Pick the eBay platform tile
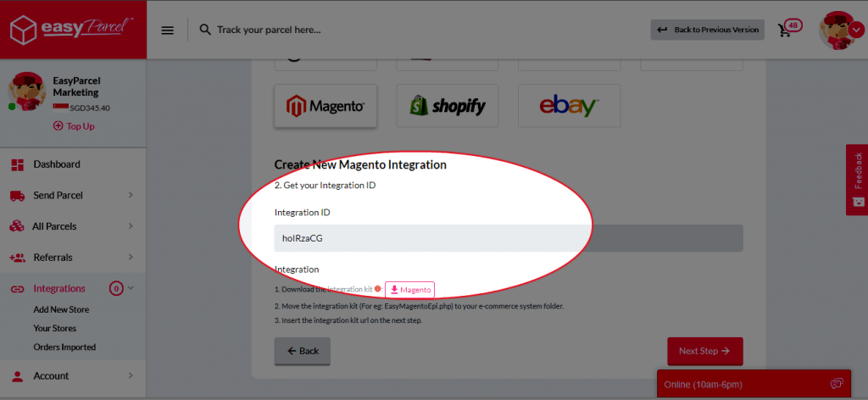The height and width of the screenshot is (400, 868). [569, 106]
